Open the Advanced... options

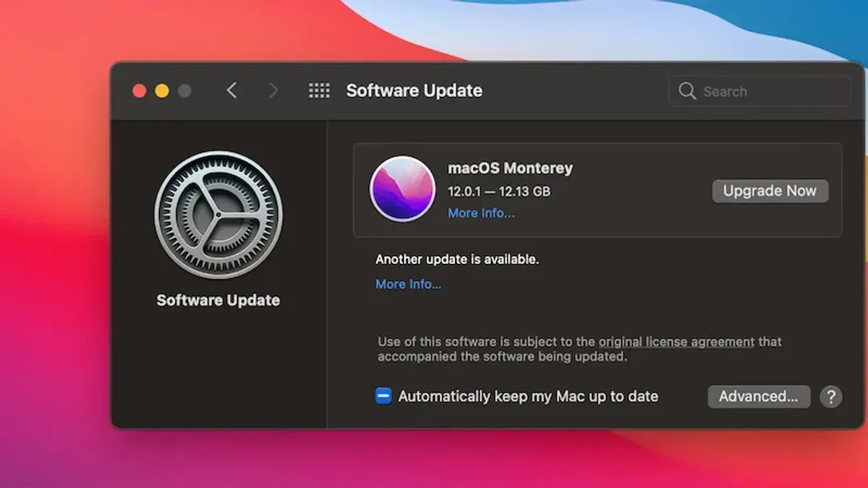[759, 396]
